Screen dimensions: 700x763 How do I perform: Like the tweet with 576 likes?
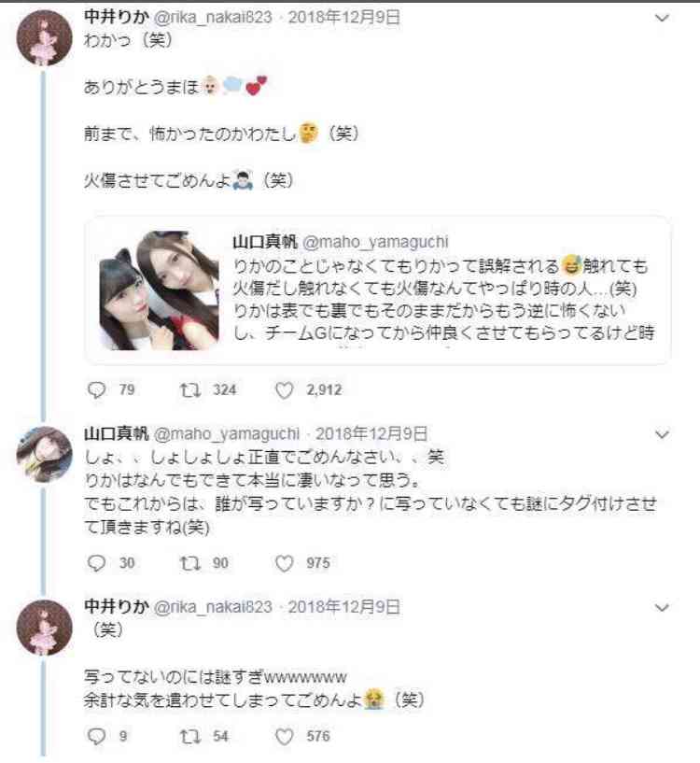pos(284,736)
